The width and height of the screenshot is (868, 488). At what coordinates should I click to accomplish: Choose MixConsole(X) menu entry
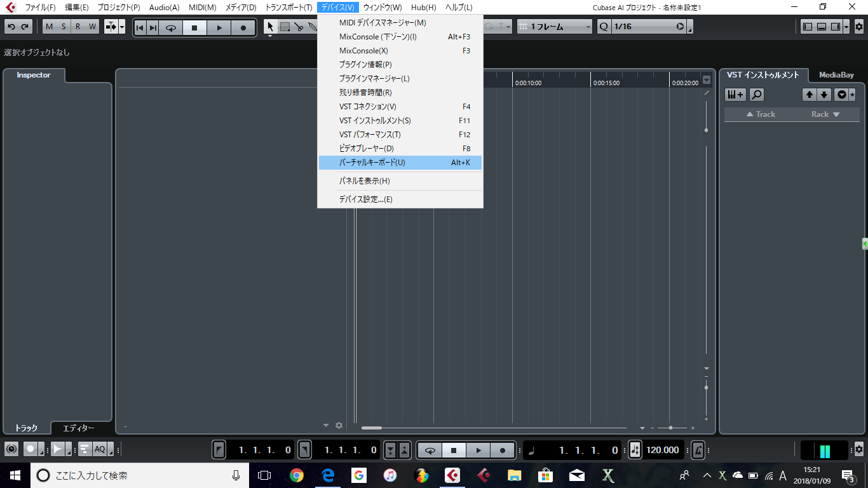pyautogui.click(x=400, y=51)
